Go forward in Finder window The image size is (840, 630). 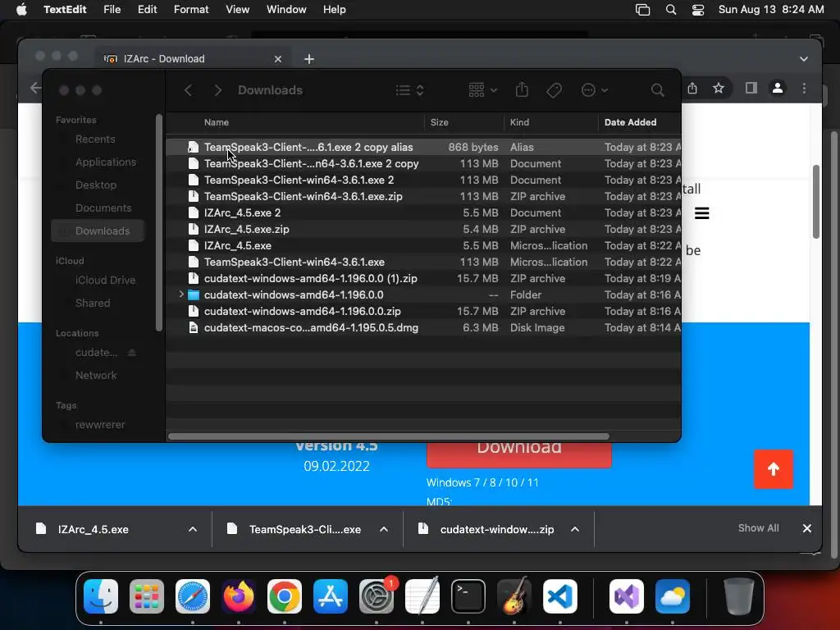coord(217,90)
